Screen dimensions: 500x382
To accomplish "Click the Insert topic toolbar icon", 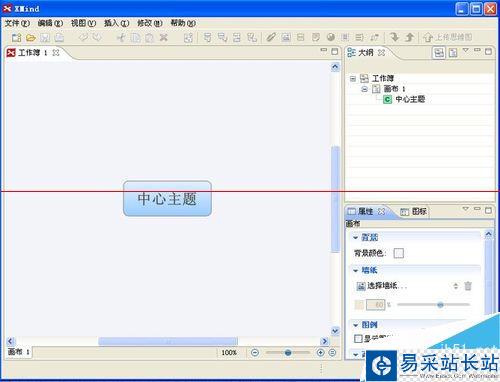I will (x=207, y=37).
